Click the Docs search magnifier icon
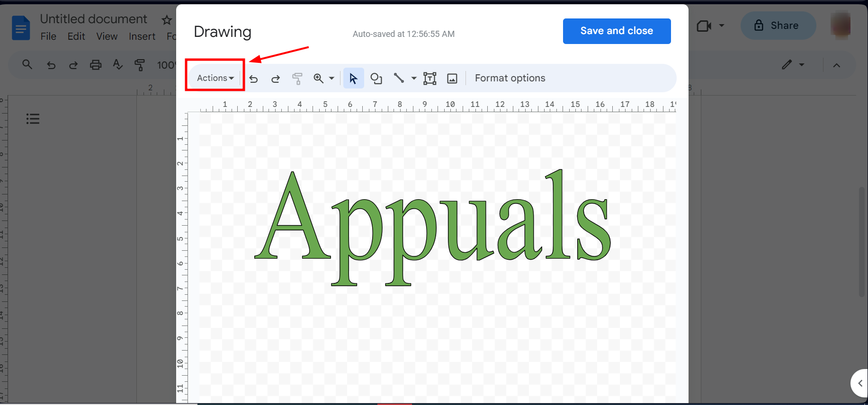 pyautogui.click(x=27, y=64)
